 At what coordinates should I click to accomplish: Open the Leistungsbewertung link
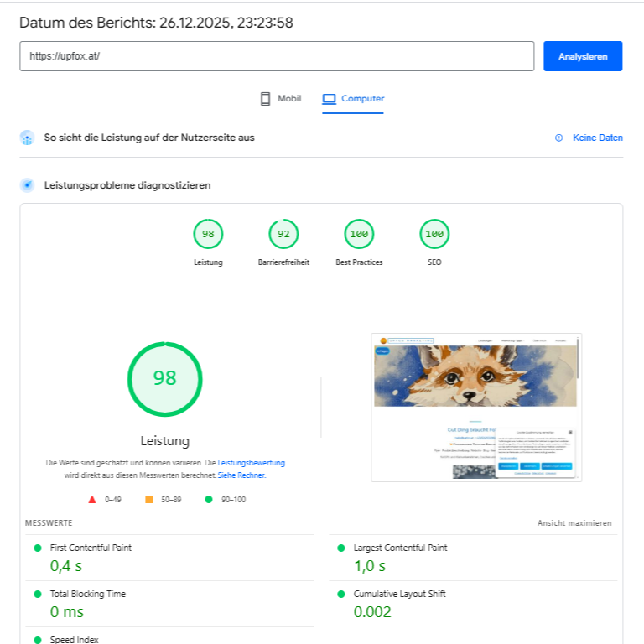[251, 462]
